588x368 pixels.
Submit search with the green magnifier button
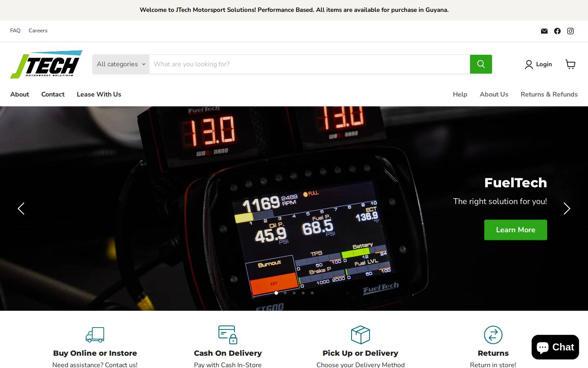481,64
